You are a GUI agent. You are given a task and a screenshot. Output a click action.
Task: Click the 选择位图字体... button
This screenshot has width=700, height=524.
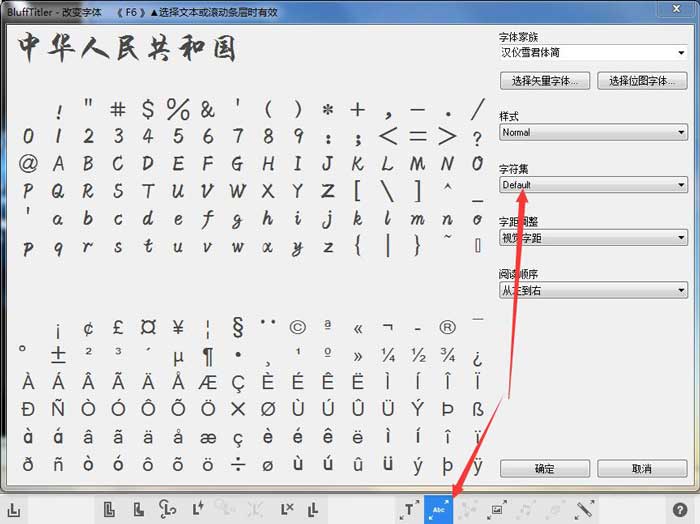642,81
